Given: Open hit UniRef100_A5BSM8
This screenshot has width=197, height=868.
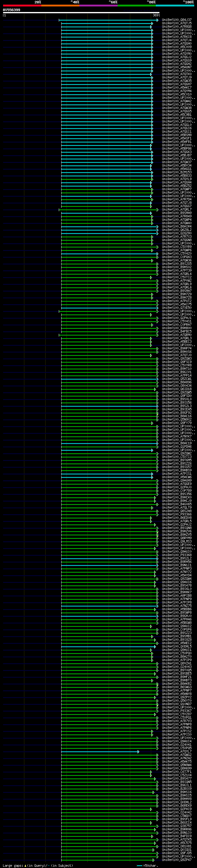Looking at the screenshot, I should (177, 135).
